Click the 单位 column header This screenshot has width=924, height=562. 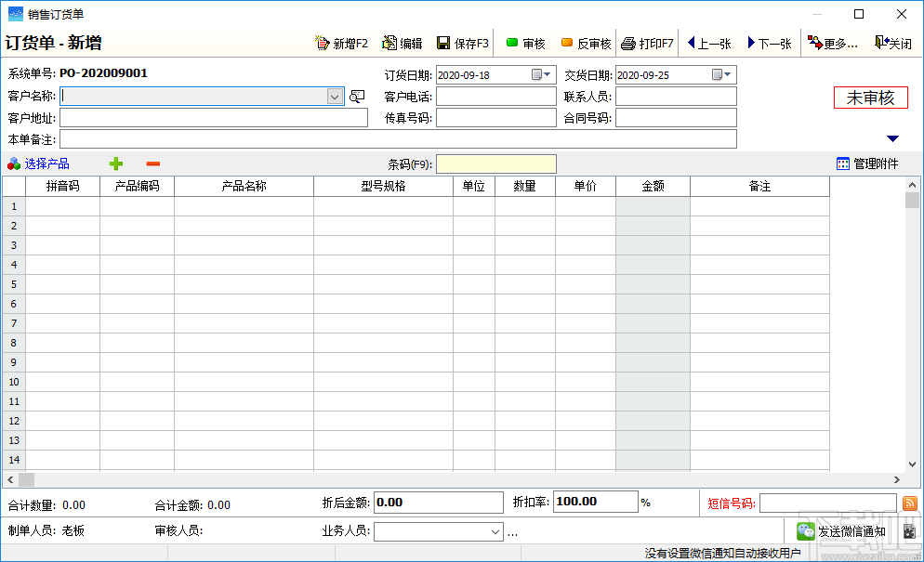pos(474,186)
